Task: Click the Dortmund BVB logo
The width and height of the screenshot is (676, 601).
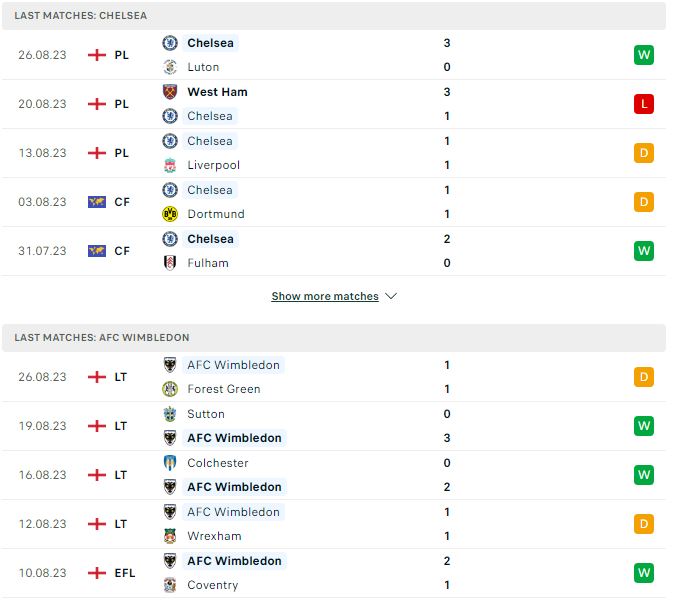Action: coord(170,214)
